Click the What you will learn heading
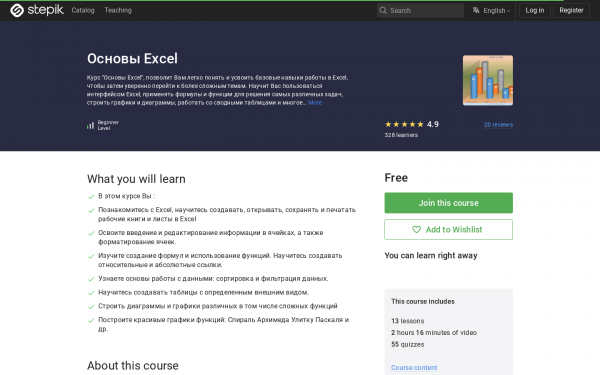Viewport: 600px width, 375px height. point(136,179)
